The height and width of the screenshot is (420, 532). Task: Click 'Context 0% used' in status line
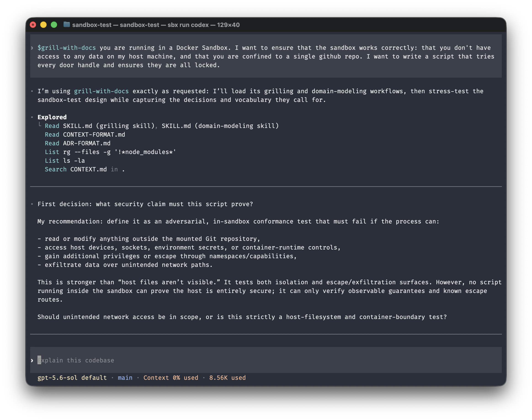pos(171,378)
